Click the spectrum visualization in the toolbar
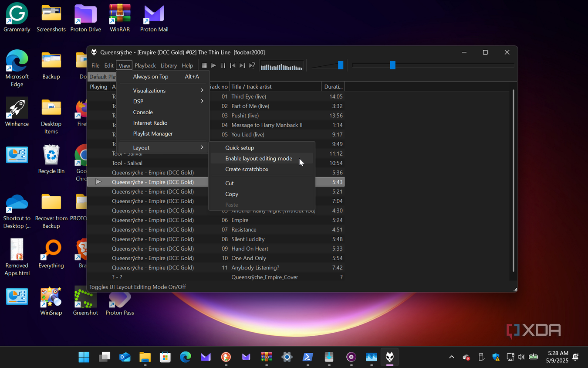588x368 pixels. (281, 66)
